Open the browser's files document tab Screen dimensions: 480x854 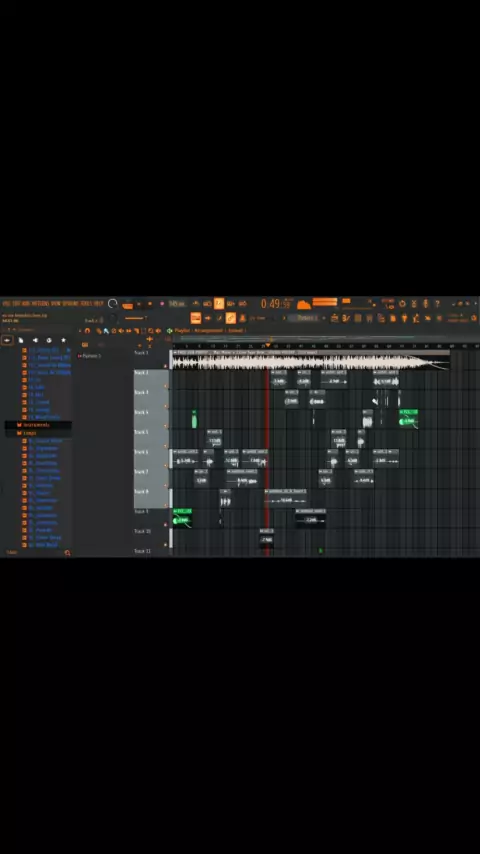coord(21,340)
